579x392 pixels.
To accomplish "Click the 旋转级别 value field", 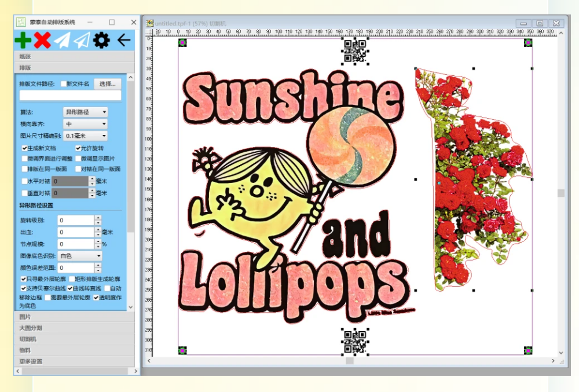I will click(76, 221).
